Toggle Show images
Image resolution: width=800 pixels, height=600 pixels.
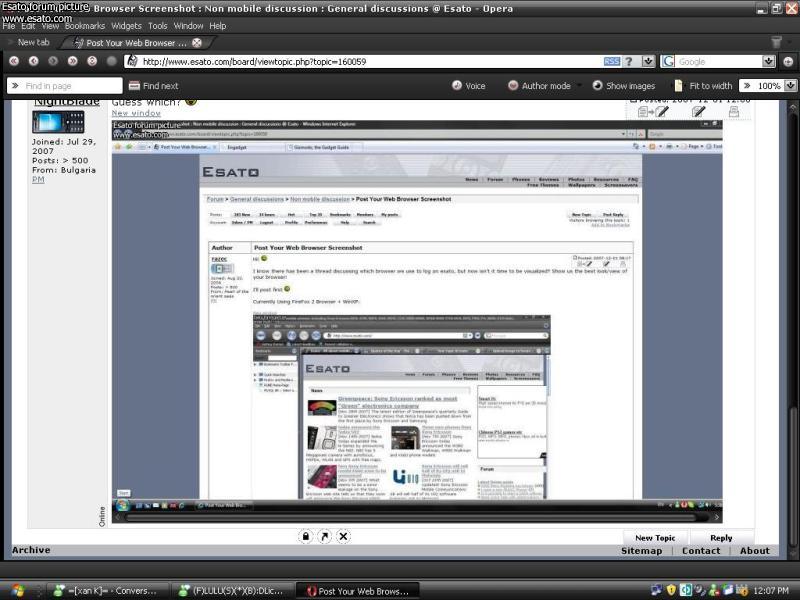623,86
